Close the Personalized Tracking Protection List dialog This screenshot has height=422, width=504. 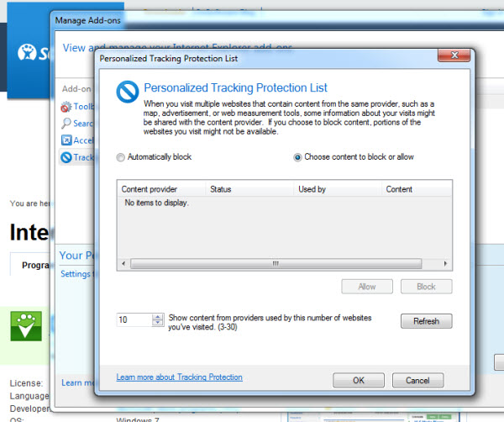(454, 55)
